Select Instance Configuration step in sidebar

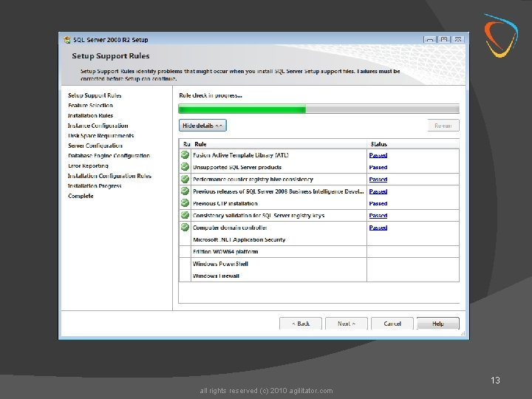tap(98, 126)
